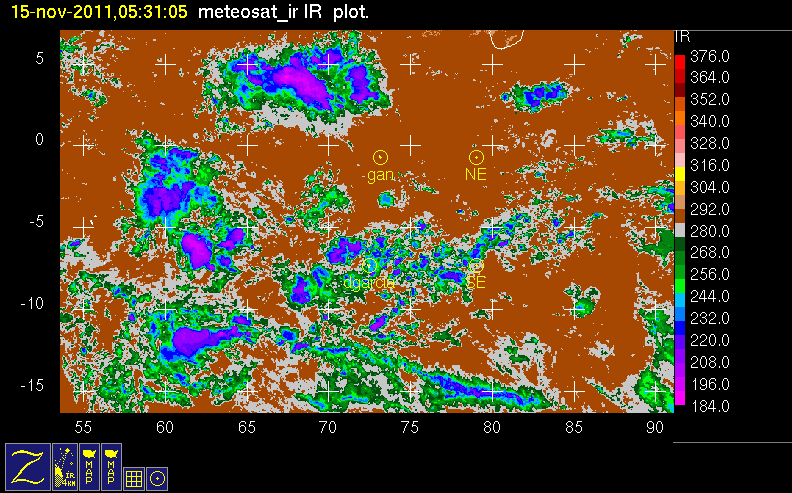
Task: Click the red 376.0 color bar segment
Action: click(x=680, y=62)
